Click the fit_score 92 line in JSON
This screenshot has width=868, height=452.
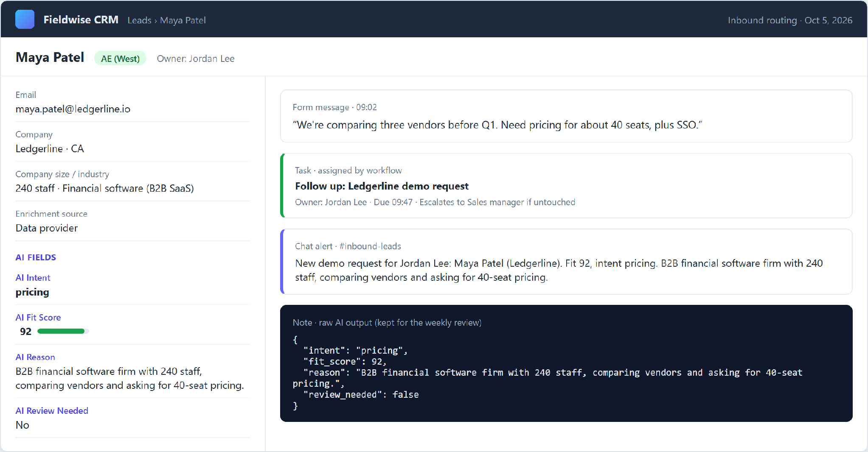(345, 362)
